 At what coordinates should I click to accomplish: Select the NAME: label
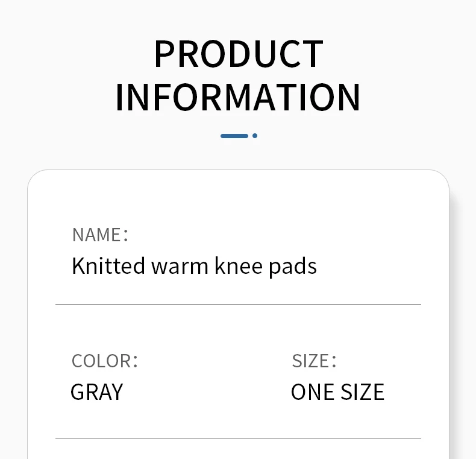click(100, 235)
